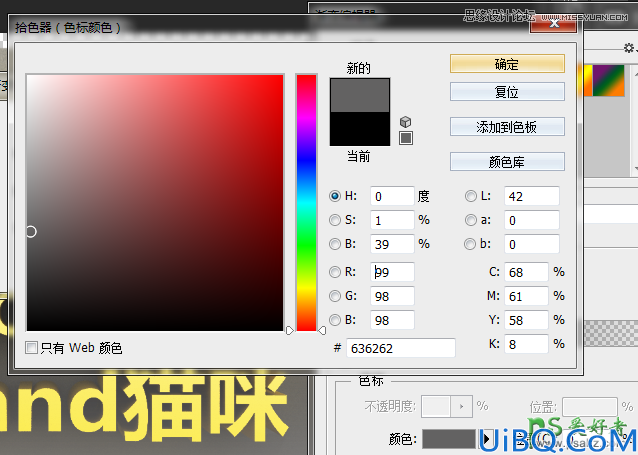Image resolution: width=638 pixels, height=455 pixels.
Task: Select the Lab a radio button
Action: click(470, 220)
